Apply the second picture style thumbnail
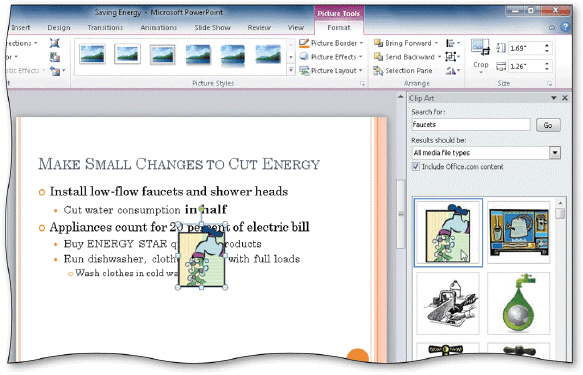Viewport: 583px width, 375px height. (x=128, y=54)
